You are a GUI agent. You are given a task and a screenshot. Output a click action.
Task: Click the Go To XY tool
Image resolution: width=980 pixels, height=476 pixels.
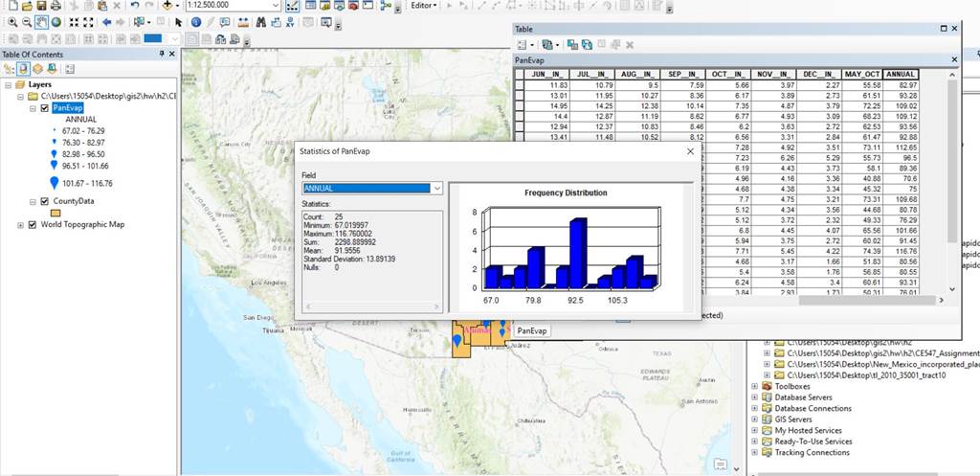tap(290, 22)
